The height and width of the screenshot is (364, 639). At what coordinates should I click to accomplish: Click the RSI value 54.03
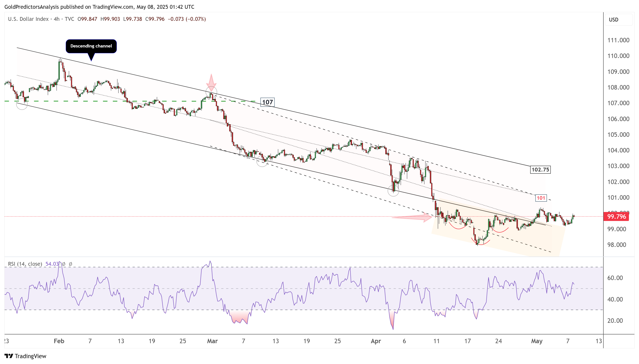[52, 264]
